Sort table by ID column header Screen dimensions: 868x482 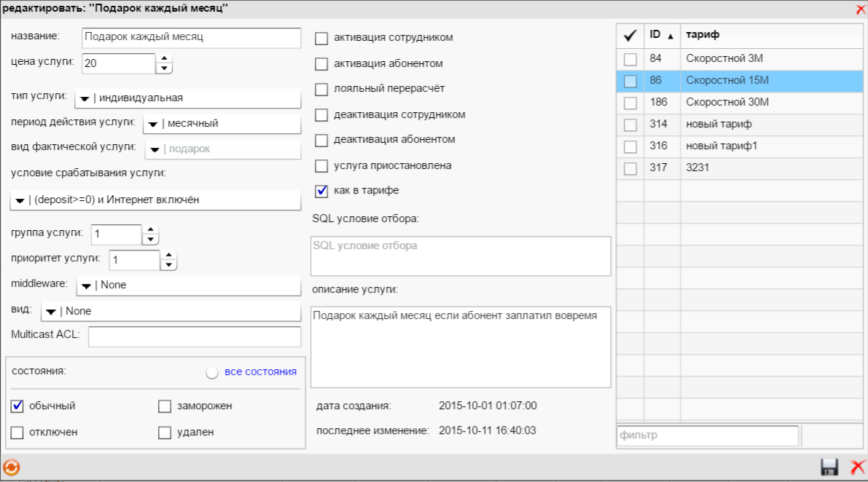[661, 35]
